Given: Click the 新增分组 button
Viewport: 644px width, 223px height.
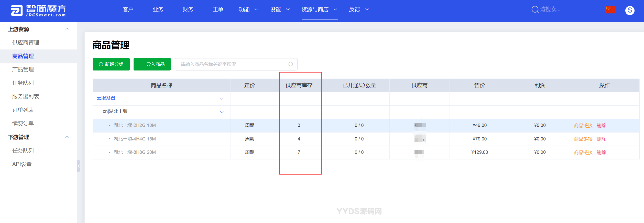Looking at the screenshot, I should click(x=111, y=64).
